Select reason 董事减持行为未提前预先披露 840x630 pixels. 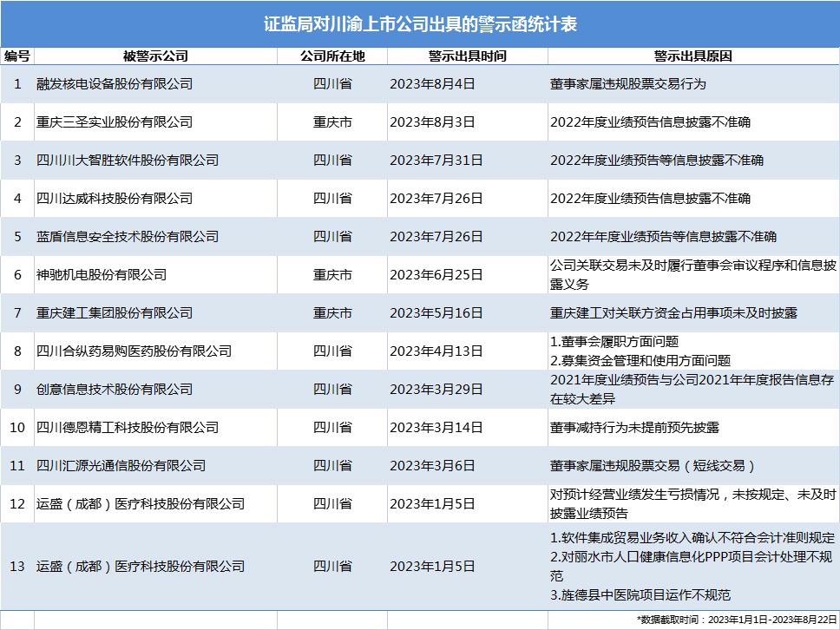tap(634, 428)
